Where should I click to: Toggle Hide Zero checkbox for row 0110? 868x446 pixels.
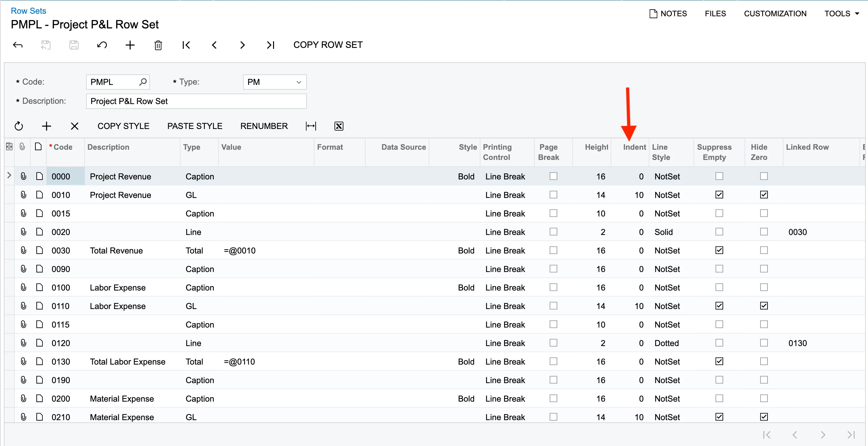tap(764, 306)
